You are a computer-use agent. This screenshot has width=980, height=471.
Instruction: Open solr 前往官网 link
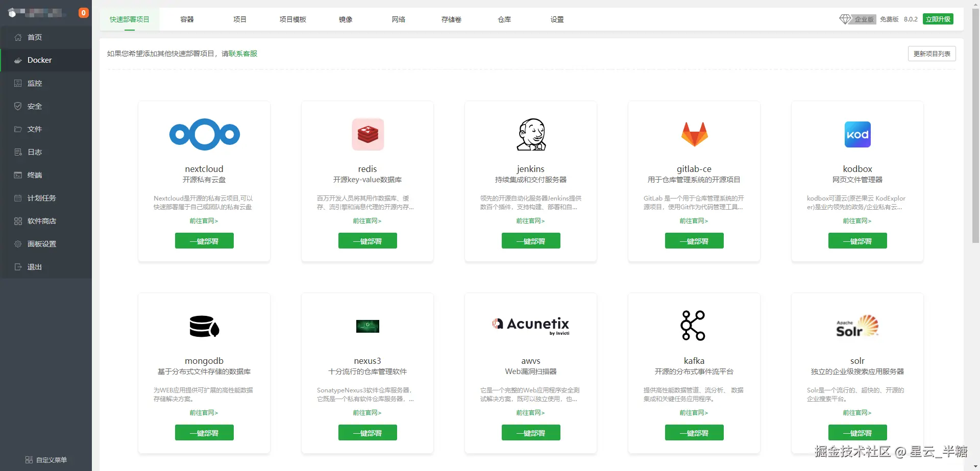[857, 413]
